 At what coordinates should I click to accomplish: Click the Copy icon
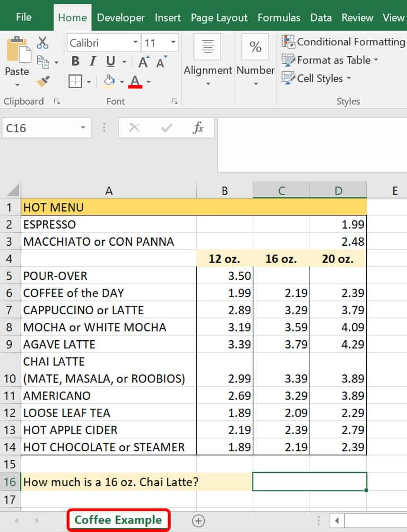43,62
